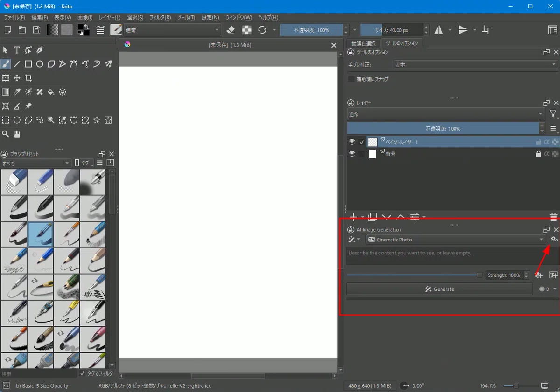Click the AI prompt description text field
Viewport: 560px width, 392px height.
pyautogui.click(x=453, y=256)
